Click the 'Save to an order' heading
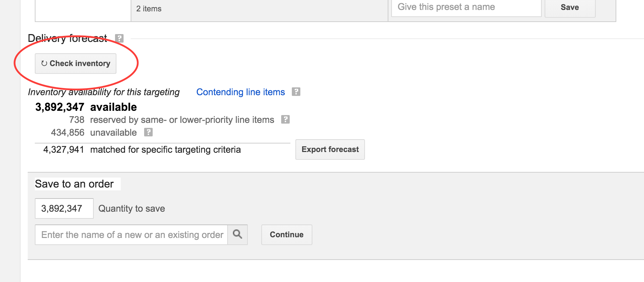 click(74, 184)
